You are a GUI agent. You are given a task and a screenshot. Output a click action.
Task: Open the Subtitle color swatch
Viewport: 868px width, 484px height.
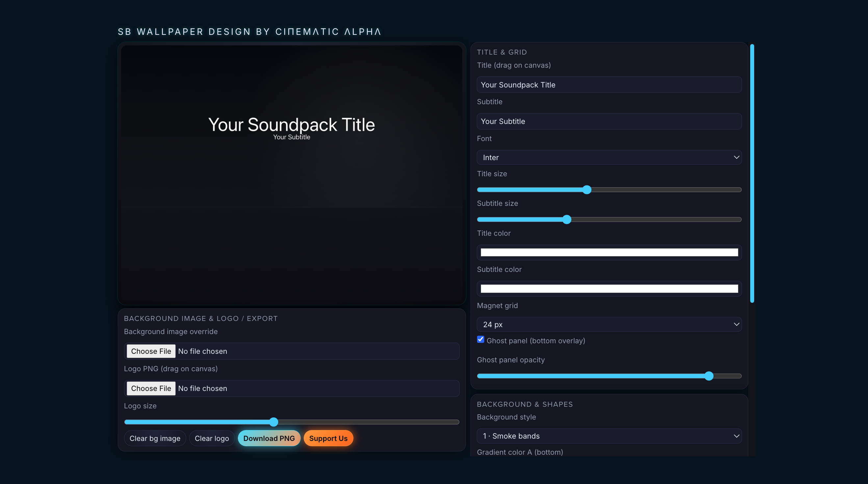pyautogui.click(x=609, y=289)
